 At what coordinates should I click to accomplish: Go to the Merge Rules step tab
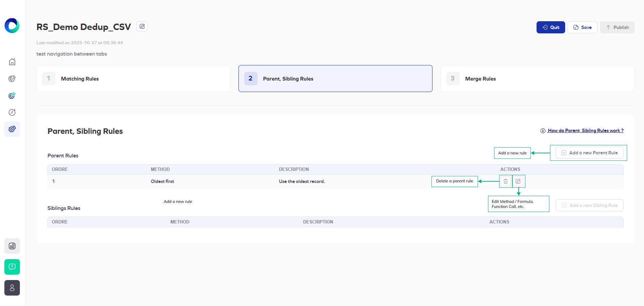(537, 79)
